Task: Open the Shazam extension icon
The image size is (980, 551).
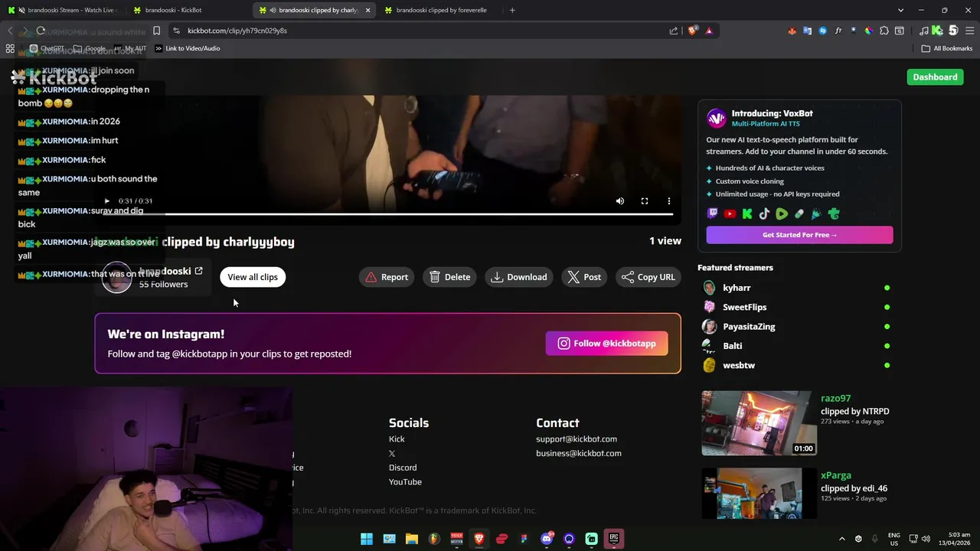Action: (x=823, y=31)
